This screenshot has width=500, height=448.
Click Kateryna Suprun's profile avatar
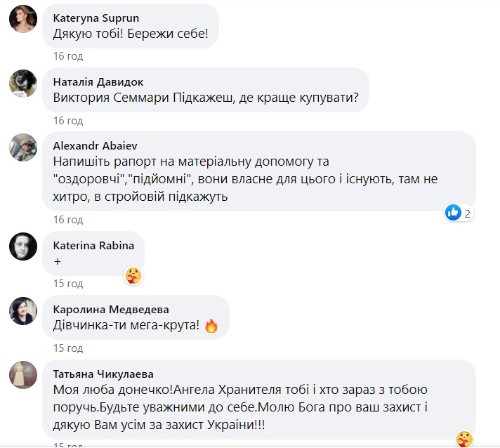point(22,19)
